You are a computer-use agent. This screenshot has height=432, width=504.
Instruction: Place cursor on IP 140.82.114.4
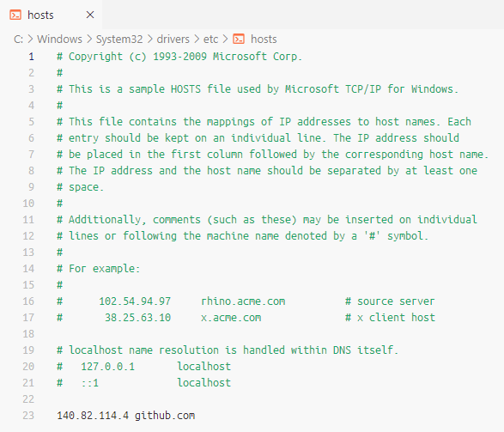[93, 416]
